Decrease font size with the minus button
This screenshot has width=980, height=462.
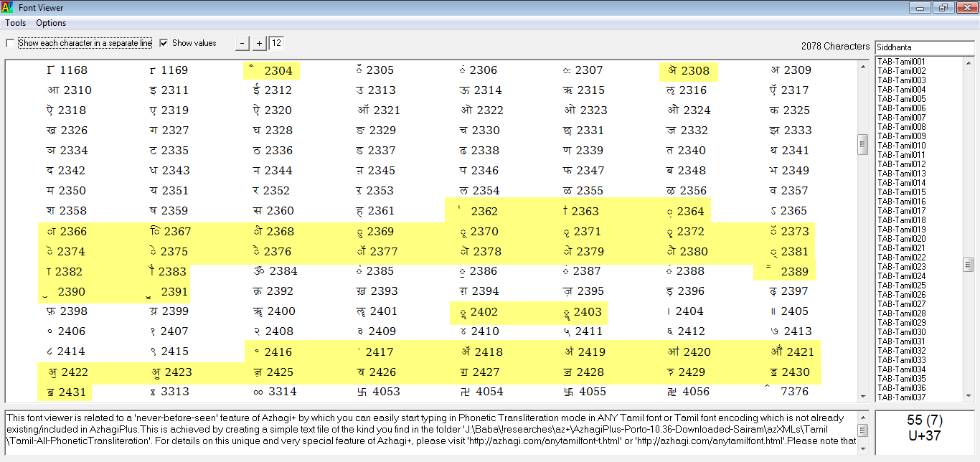[x=242, y=43]
